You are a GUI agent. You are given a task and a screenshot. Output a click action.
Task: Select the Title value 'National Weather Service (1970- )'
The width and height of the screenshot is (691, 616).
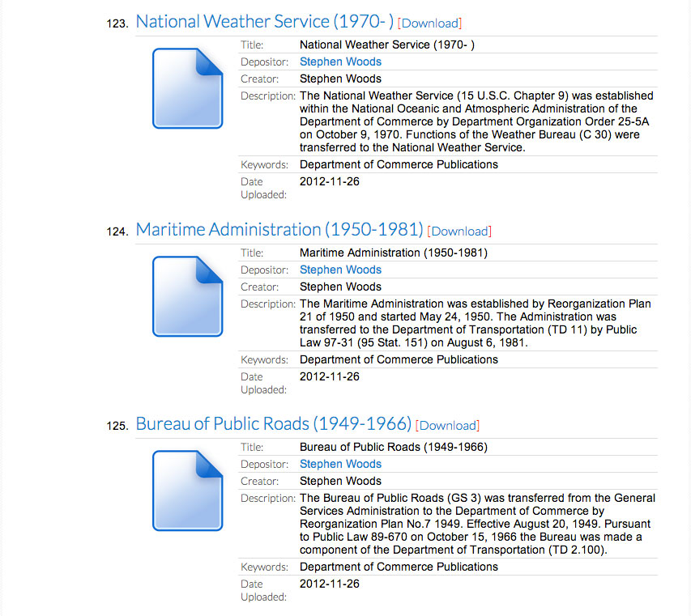(387, 45)
